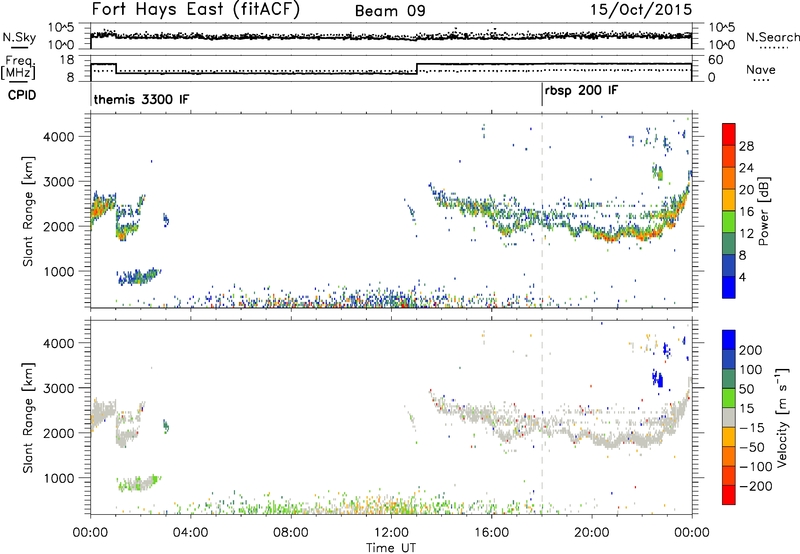The width and height of the screenshot is (800, 554).
Task: Click the '04:00' time axis tick label
Action: coord(191,533)
